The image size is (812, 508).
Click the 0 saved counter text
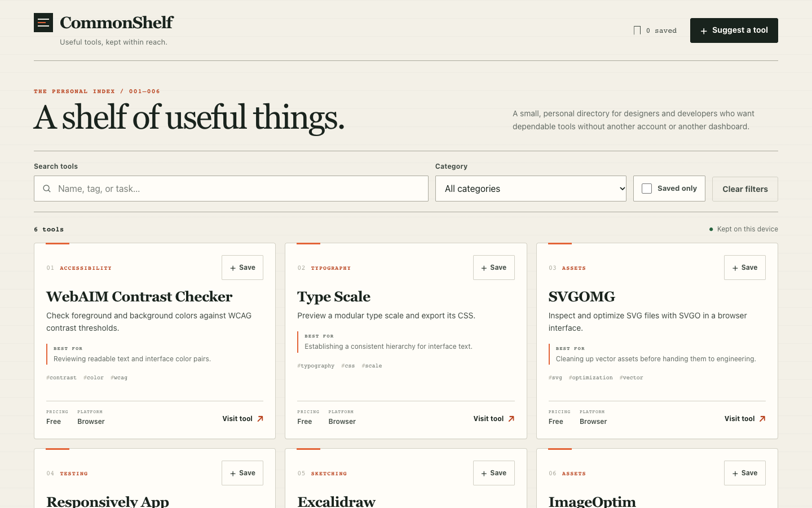661,30
